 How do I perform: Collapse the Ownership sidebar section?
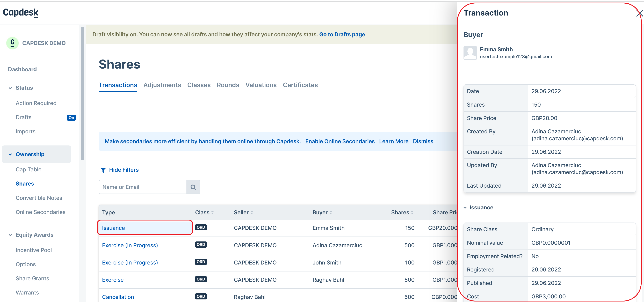[x=10, y=154]
